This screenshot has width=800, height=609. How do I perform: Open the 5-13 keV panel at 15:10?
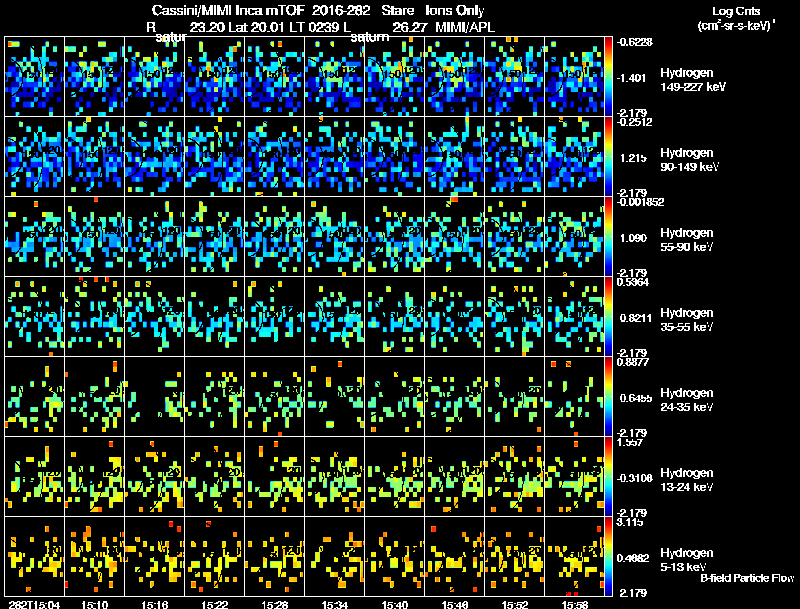point(94,557)
